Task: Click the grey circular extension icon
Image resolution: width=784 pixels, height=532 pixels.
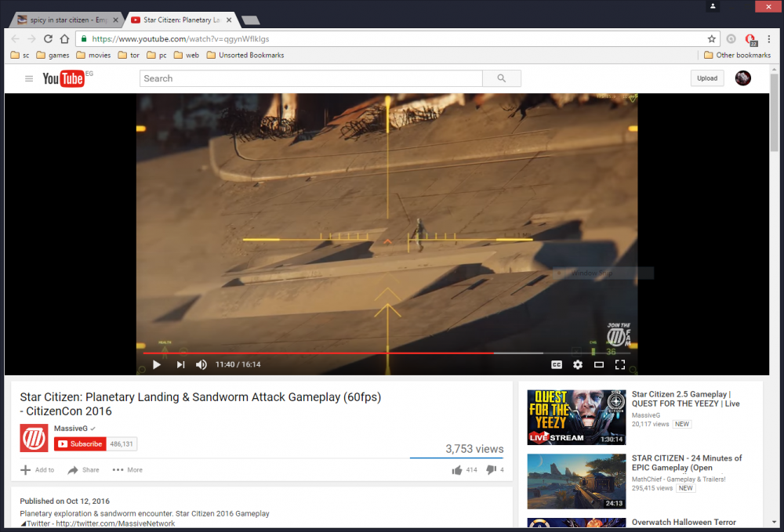Action: pyautogui.click(x=731, y=39)
